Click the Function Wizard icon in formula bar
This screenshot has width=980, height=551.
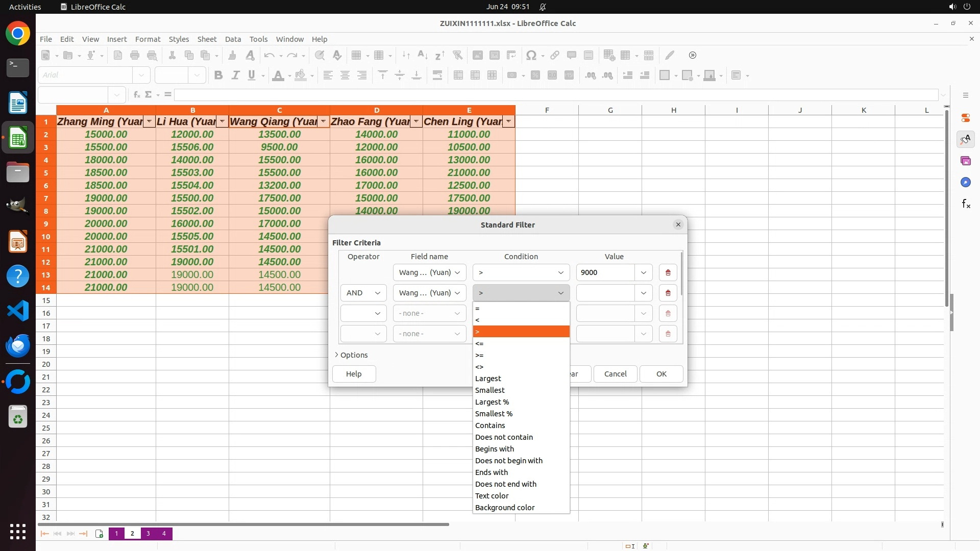(x=137, y=95)
